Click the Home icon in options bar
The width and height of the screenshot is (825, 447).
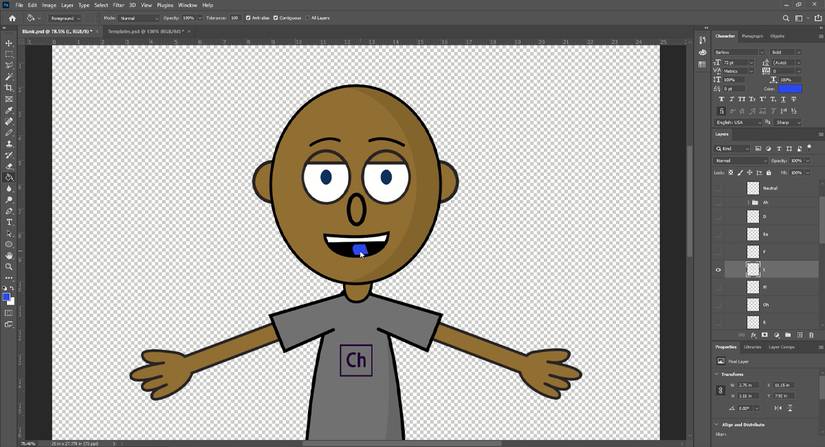tap(12, 18)
